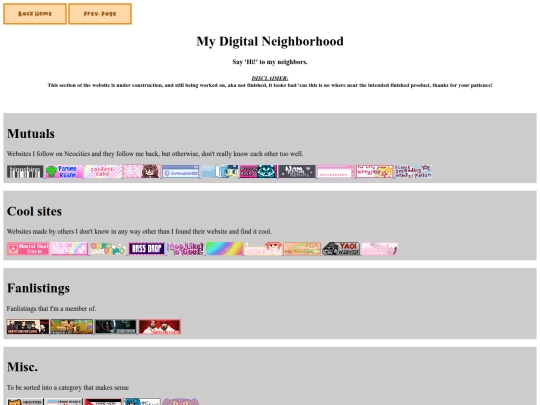Open the red fanlisting with two men
Viewport: 540px width, 405px height.
click(159, 327)
